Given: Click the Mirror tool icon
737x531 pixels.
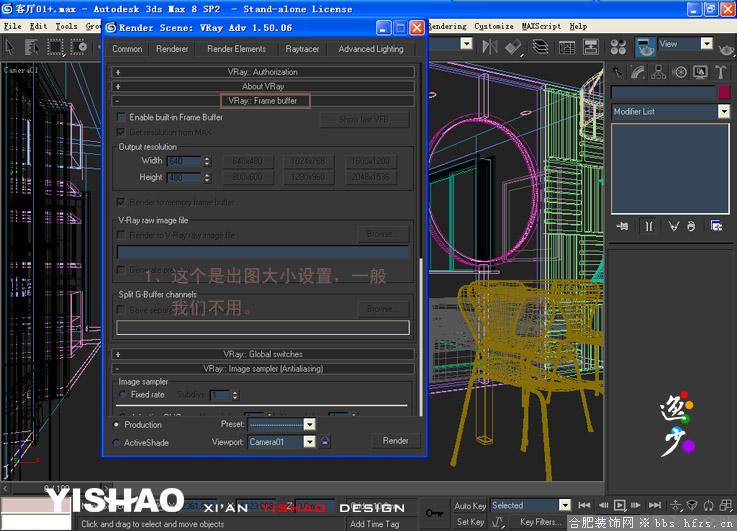Looking at the screenshot, I should pyautogui.click(x=489, y=47).
